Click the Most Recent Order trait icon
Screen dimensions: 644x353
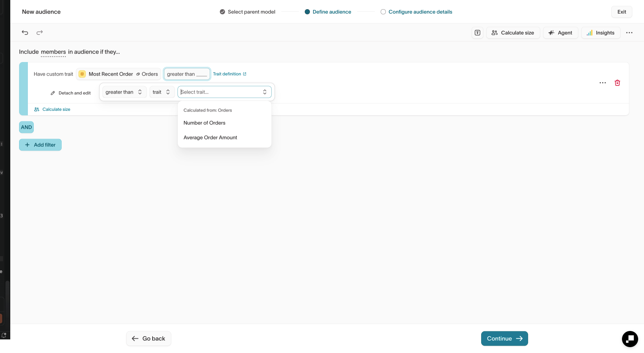pyautogui.click(x=82, y=74)
